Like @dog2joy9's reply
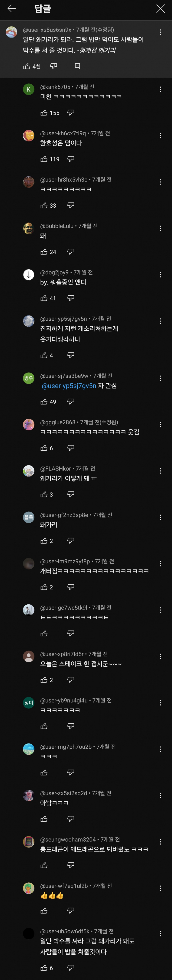Image resolution: width=172 pixels, height=980 pixels. pyautogui.click(x=45, y=298)
